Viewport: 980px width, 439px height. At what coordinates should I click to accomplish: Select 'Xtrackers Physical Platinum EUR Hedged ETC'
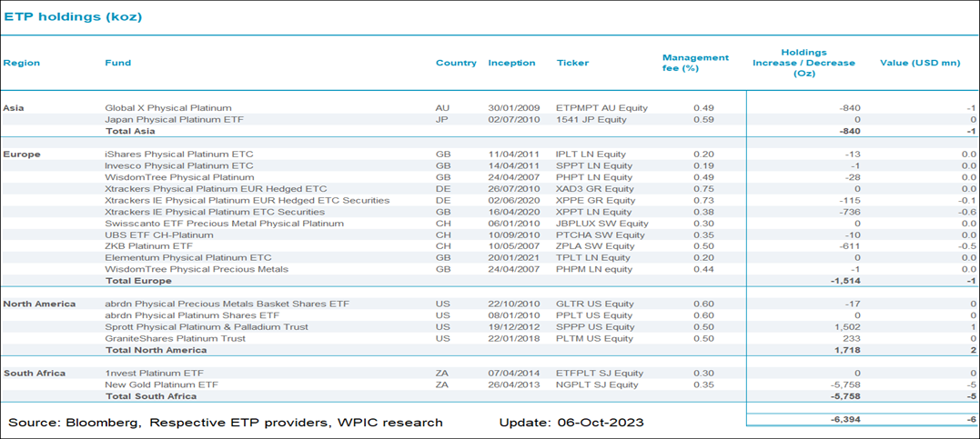click(216, 188)
